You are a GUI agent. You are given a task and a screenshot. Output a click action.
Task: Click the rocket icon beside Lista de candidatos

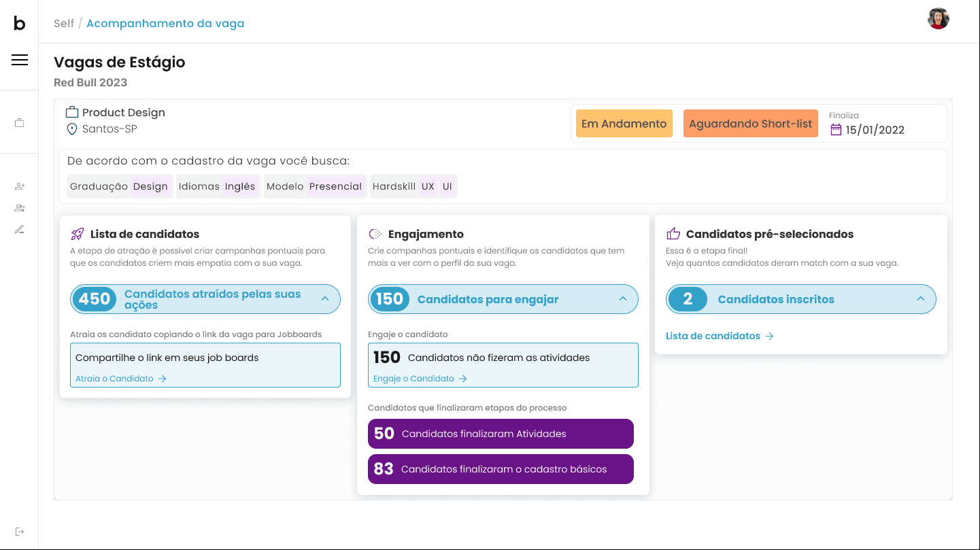[x=78, y=235]
